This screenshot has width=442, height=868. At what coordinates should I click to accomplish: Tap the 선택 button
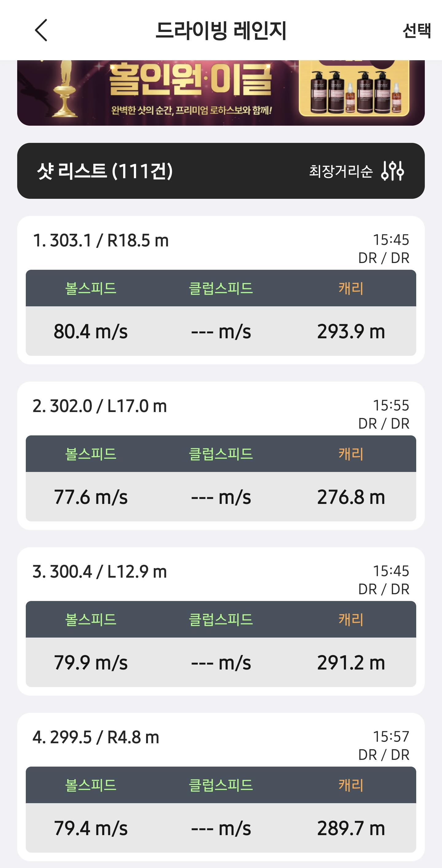click(x=417, y=31)
